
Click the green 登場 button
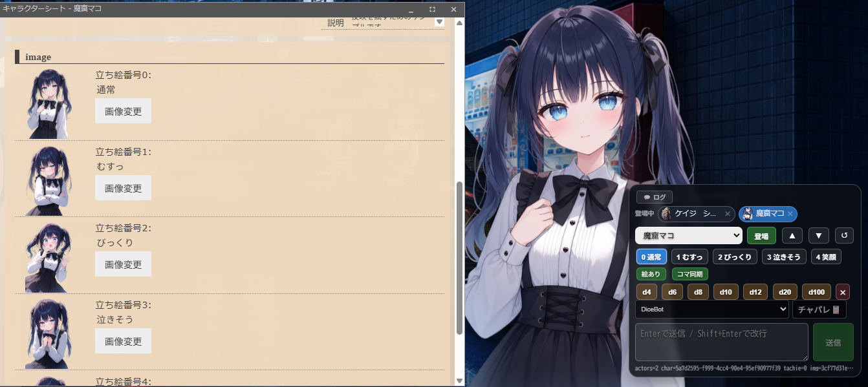[x=761, y=236]
